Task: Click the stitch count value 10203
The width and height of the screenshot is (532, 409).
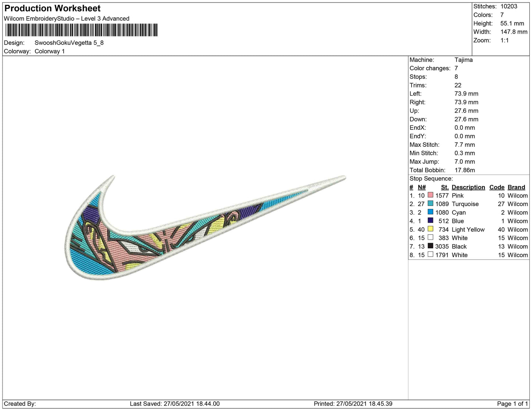Action: (509, 6)
